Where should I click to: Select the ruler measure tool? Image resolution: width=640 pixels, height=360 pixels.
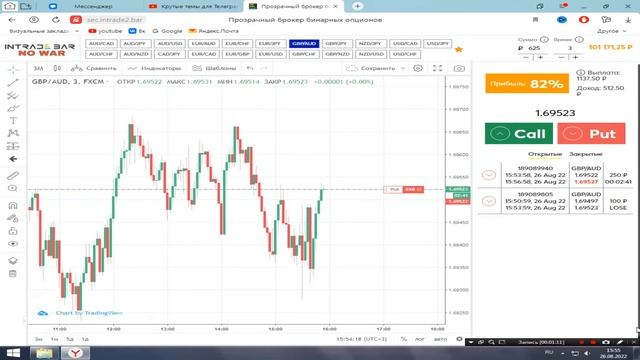pos(13,176)
